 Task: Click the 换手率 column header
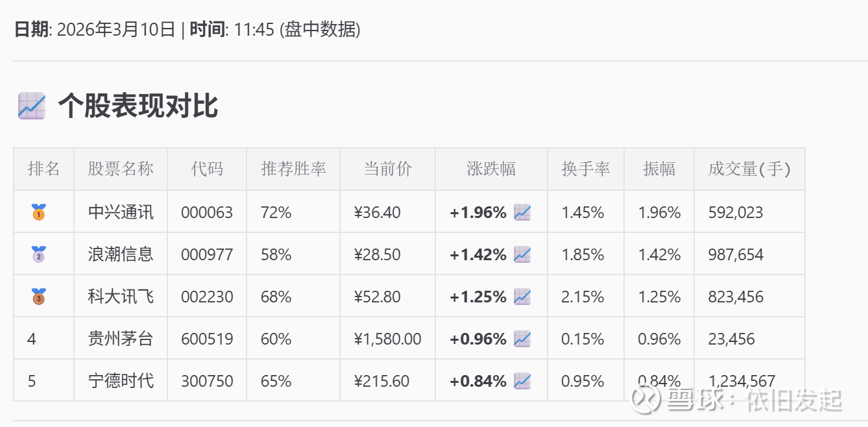(x=586, y=169)
